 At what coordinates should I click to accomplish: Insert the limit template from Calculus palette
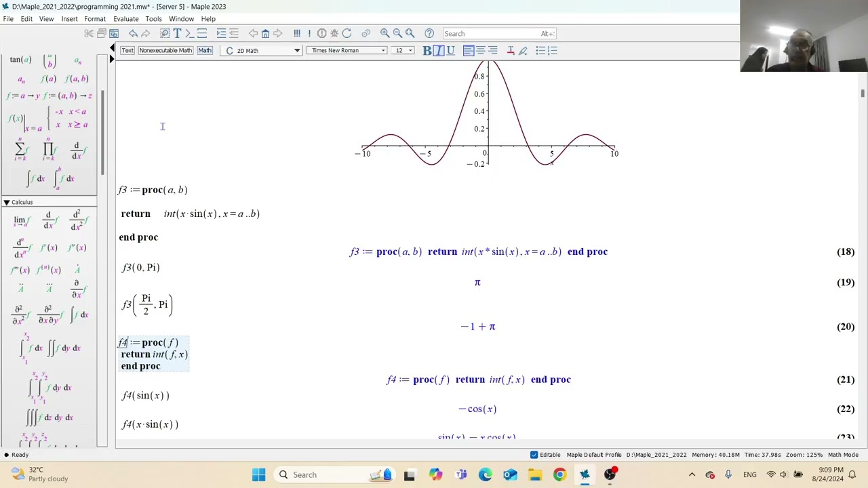pyautogui.click(x=22, y=220)
